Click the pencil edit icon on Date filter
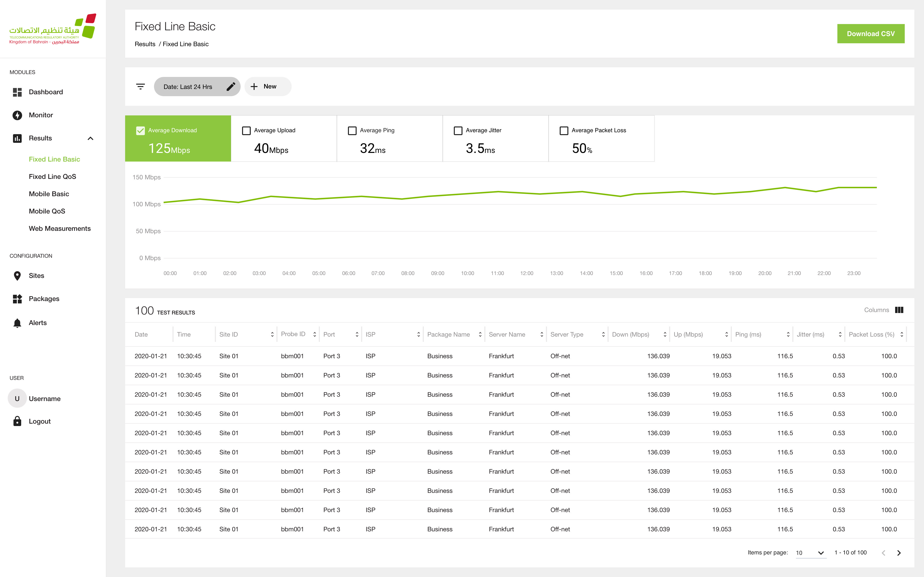924x577 pixels. point(231,87)
